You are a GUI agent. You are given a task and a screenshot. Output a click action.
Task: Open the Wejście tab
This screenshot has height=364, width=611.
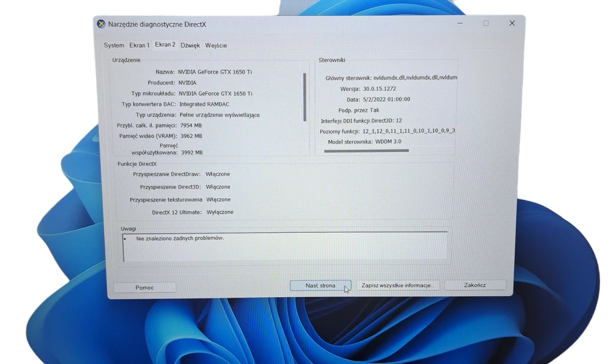coord(216,45)
